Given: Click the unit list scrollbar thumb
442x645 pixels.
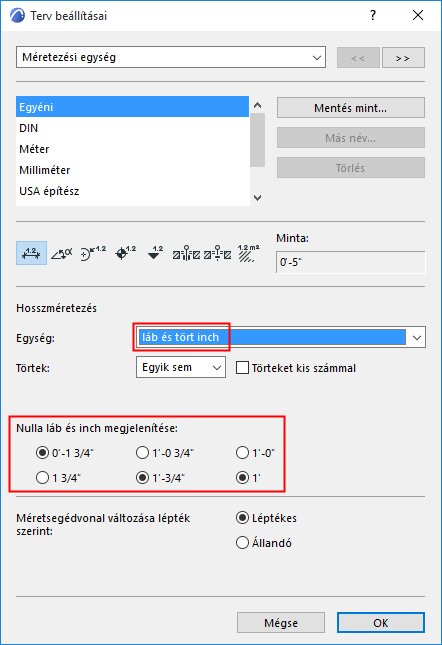Looking at the screenshot, I should (258, 140).
